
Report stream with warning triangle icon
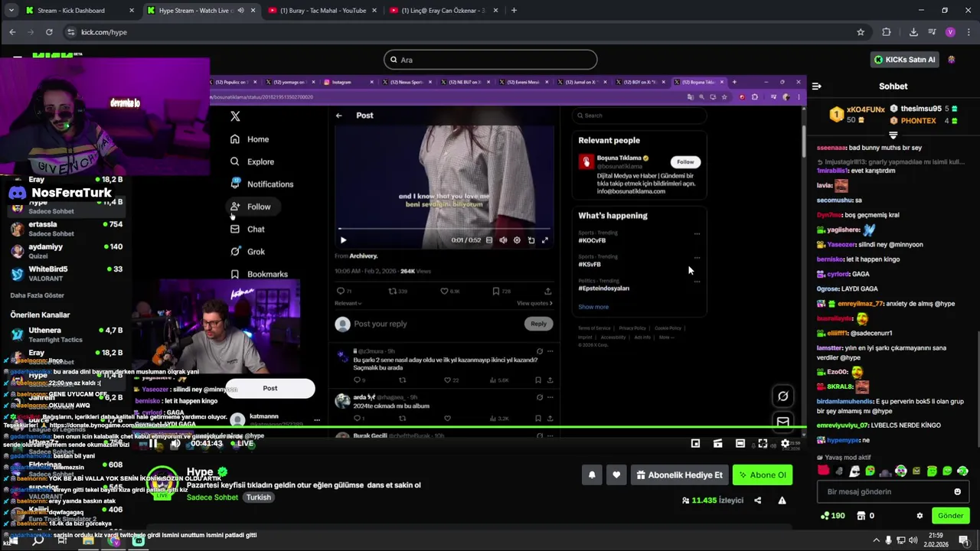point(782,500)
